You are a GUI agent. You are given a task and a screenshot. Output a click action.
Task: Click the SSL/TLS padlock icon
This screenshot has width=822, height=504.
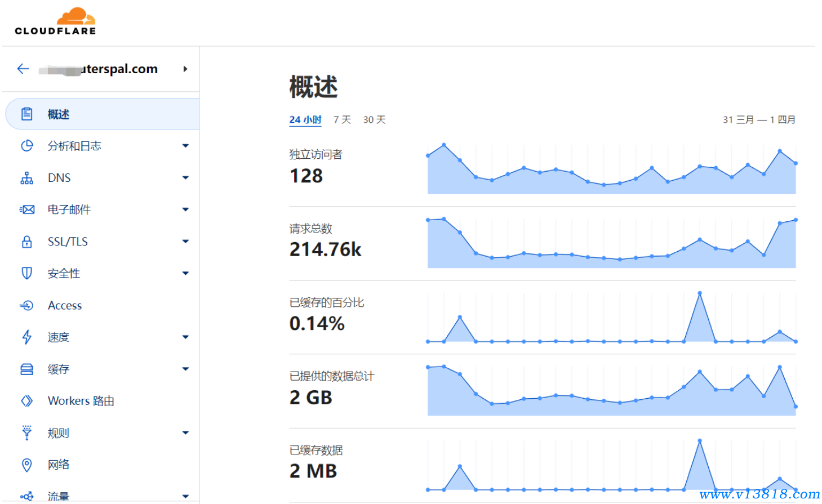[x=26, y=242]
